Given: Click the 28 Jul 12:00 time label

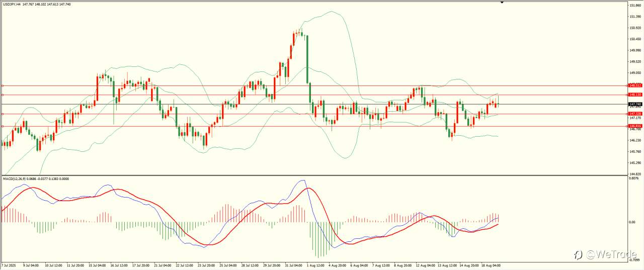Looking at the screenshot, I should [251, 265].
